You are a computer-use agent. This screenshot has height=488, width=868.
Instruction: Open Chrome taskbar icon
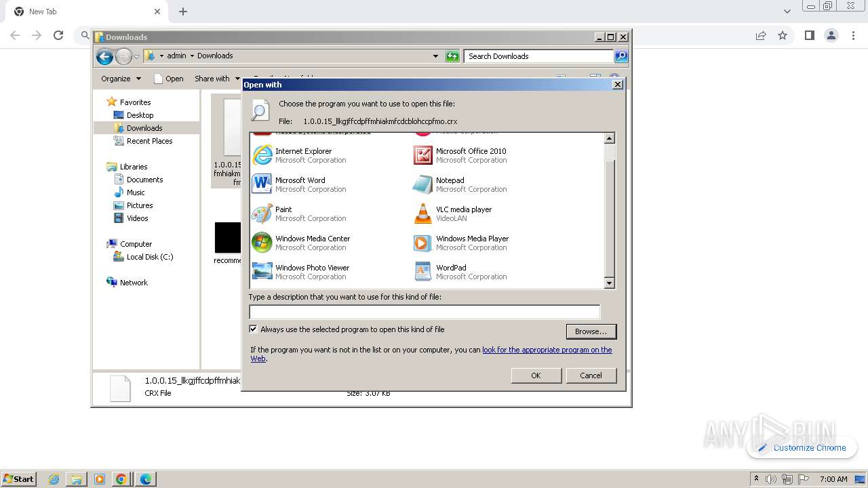121,479
